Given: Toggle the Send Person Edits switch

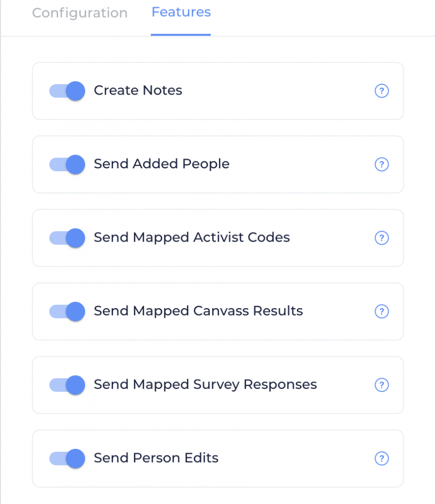Looking at the screenshot, I should tap(67, 458).
